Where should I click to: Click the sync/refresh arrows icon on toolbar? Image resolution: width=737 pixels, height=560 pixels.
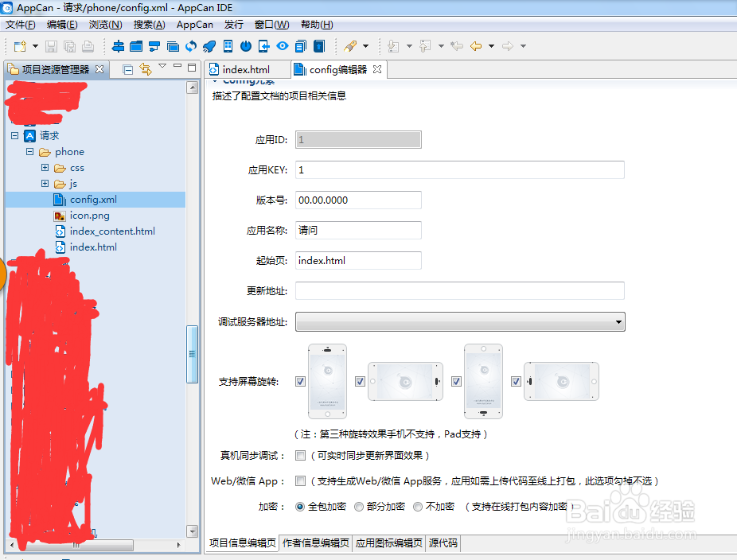click(193, 46)
